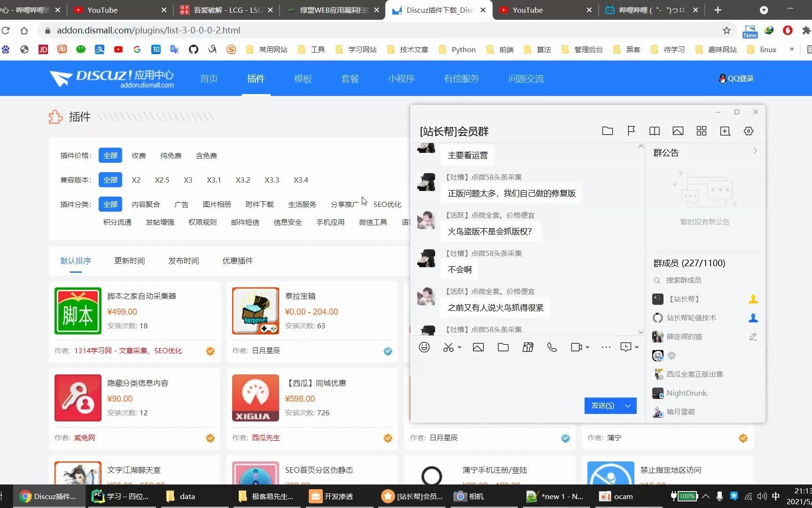Click the QQ登录 login link

tap(736, 79)
